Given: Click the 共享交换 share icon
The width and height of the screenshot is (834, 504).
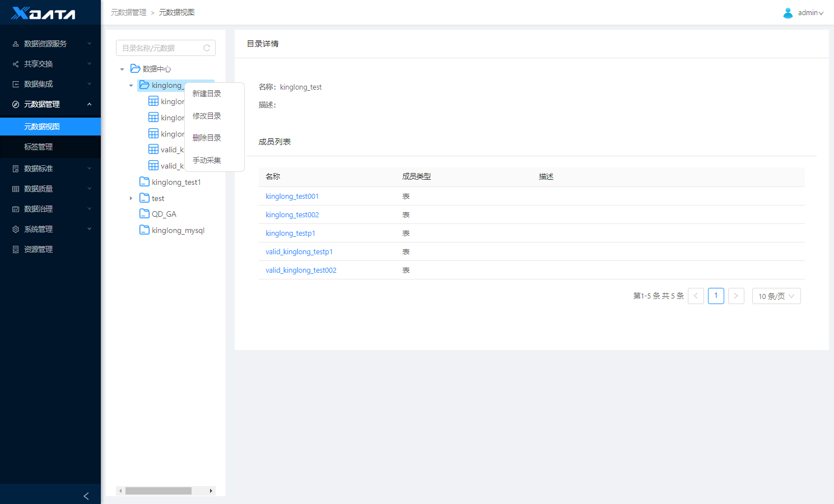Looking at the screenshot, I should click(16, 64).
